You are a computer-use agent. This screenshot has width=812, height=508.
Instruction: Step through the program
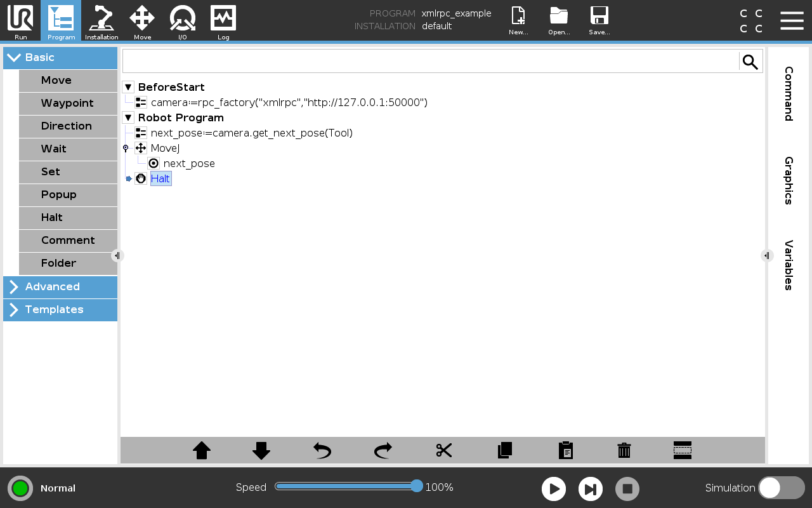coord(591,489)
